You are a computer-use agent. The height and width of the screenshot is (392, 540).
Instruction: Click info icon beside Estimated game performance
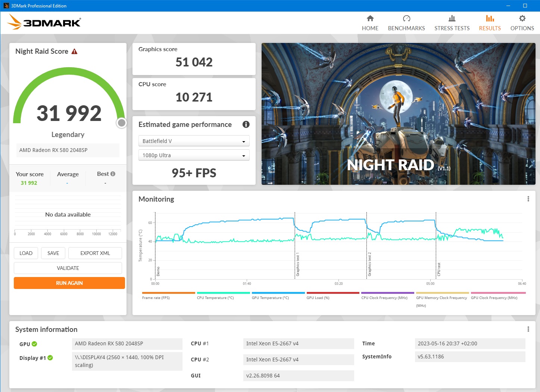tap(246, 124)
